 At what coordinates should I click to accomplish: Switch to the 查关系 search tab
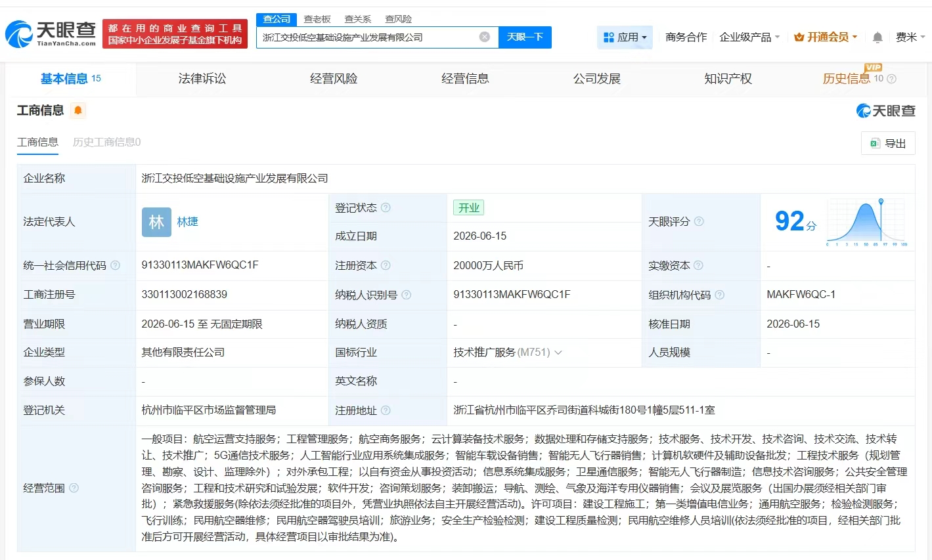357,19
